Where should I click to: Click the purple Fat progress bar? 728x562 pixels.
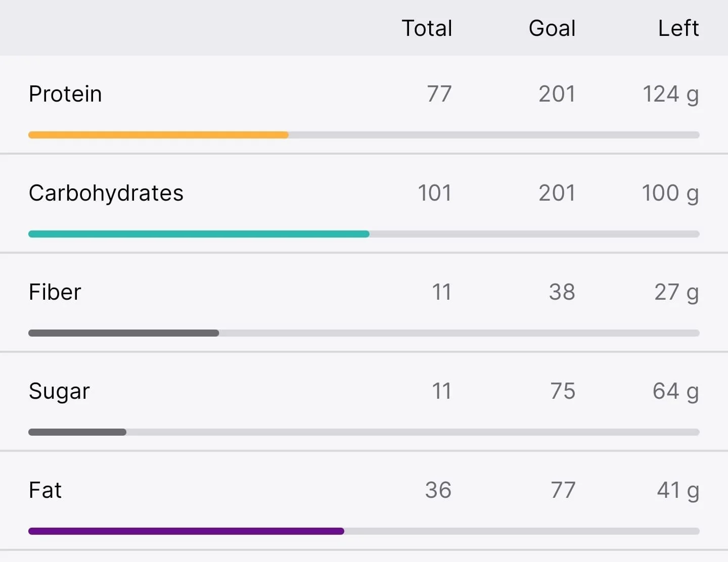click(x=186, y=531)
